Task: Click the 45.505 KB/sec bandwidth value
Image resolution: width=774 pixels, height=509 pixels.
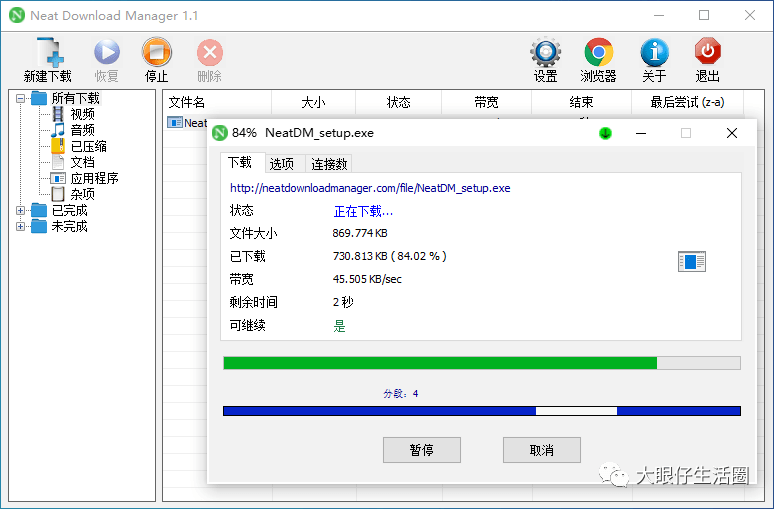Action: tap(367, 279)
